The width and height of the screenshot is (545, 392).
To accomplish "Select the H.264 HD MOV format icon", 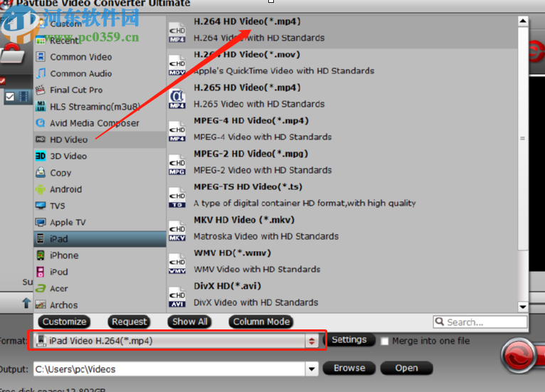I will 177,65.
